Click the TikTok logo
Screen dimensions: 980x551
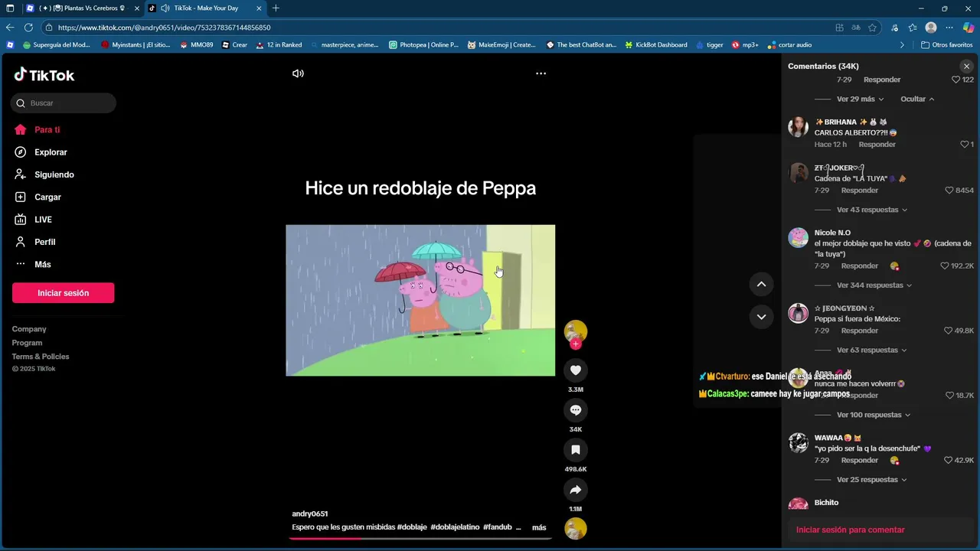(44, 75)
